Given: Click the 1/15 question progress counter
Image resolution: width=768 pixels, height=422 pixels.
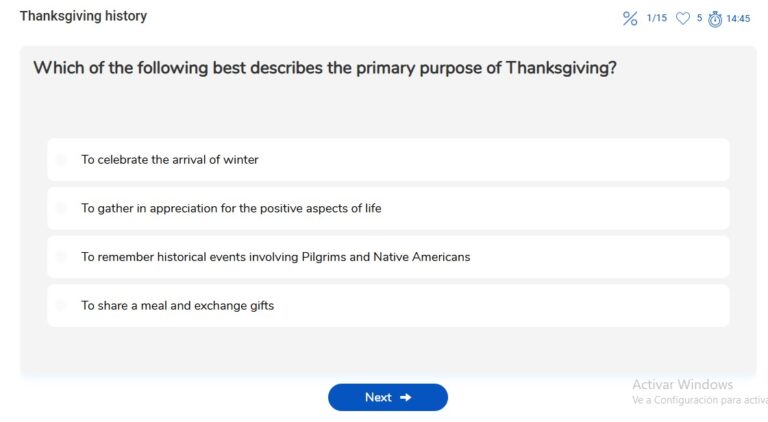Looking at the screenshot, I should (657, 18).
